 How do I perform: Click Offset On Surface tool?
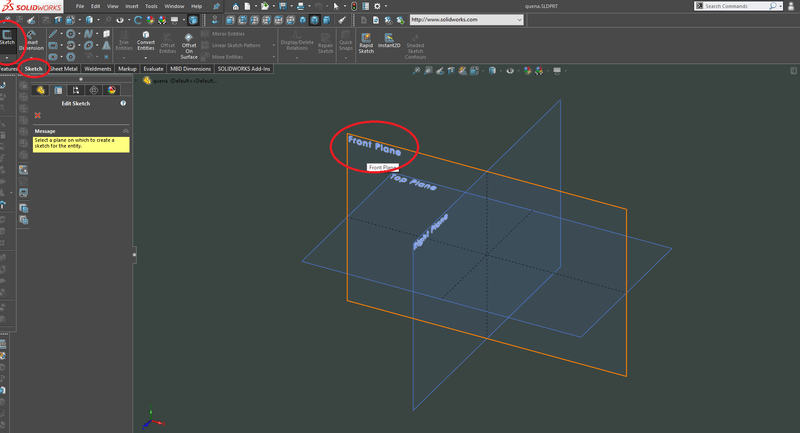click(189, 46)
